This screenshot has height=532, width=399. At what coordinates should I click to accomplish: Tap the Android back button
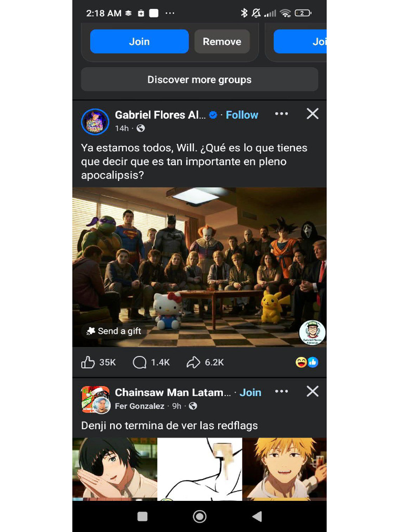(257, 516)
